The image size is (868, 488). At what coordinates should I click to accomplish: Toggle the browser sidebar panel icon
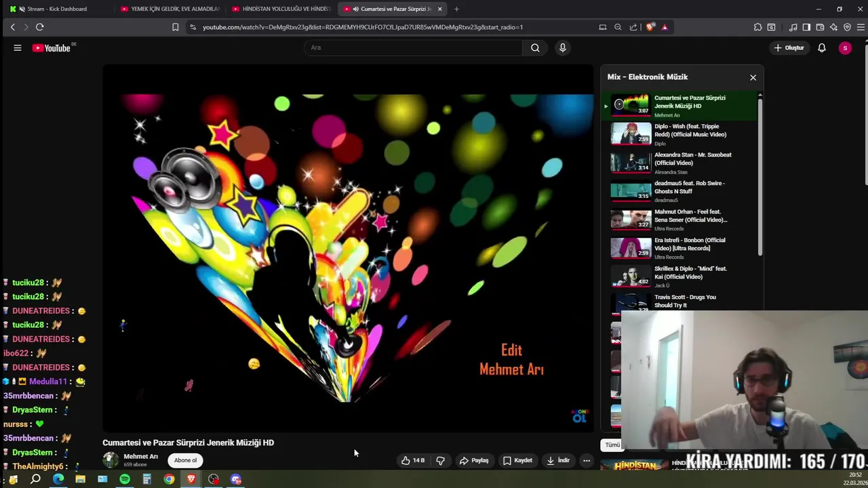(806, 27)
